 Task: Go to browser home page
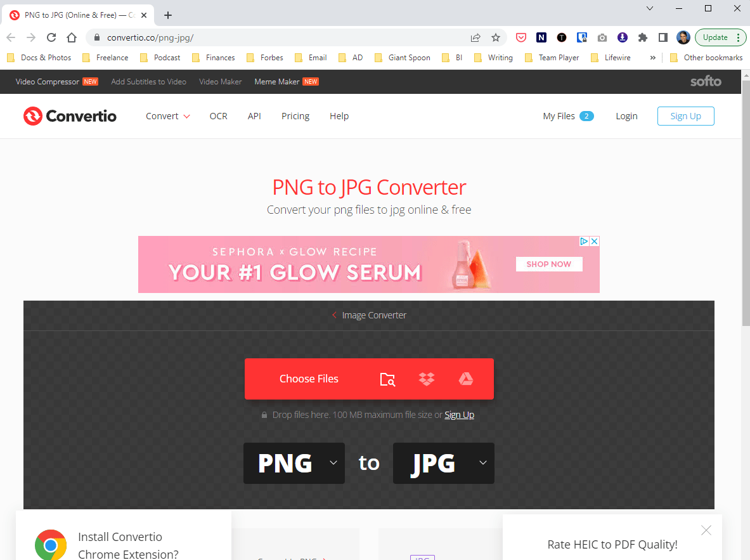[72, 37]
